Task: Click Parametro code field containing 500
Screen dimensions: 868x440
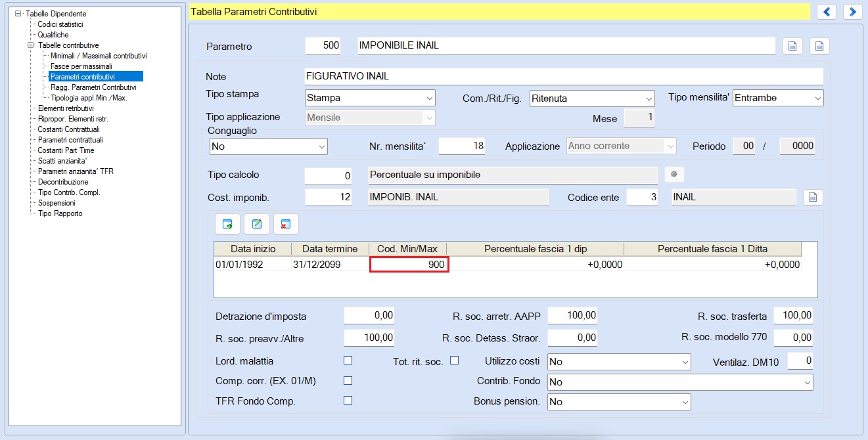Action: click(x=324, y=45)
